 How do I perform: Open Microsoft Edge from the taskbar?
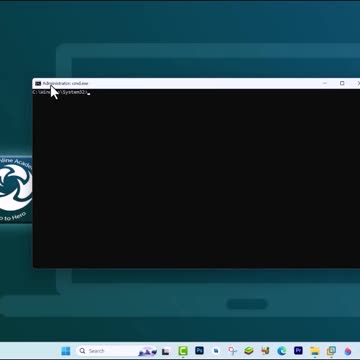pyautogui.click(x=282, y=351)
